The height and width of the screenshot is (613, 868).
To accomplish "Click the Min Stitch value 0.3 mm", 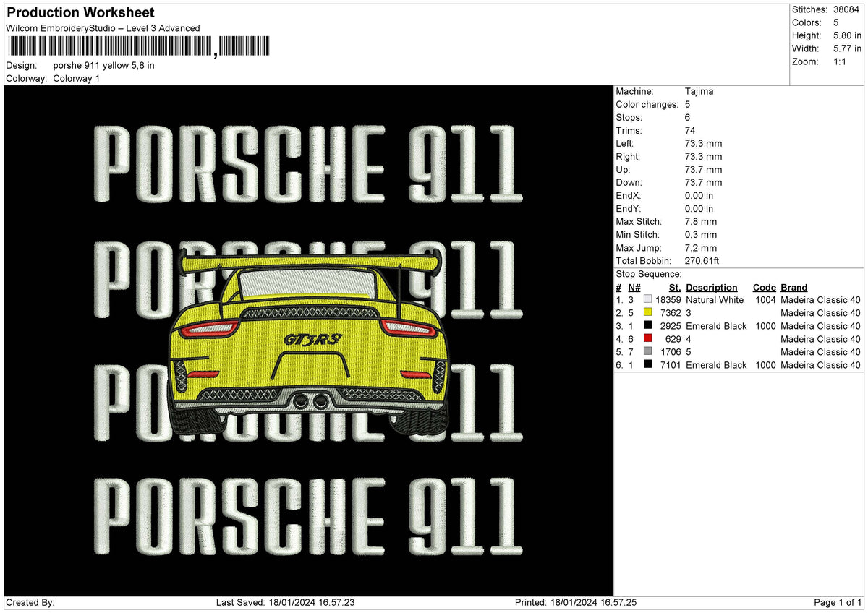I will [701, 235].
